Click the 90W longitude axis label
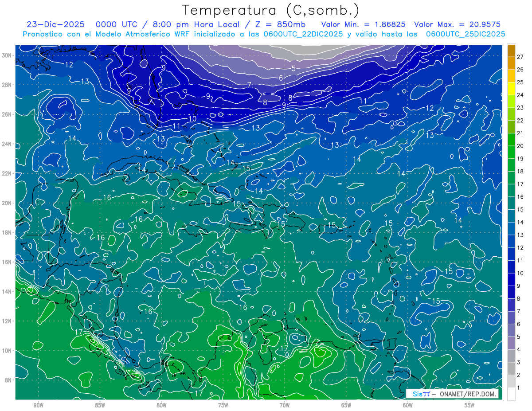 (38, 405)
